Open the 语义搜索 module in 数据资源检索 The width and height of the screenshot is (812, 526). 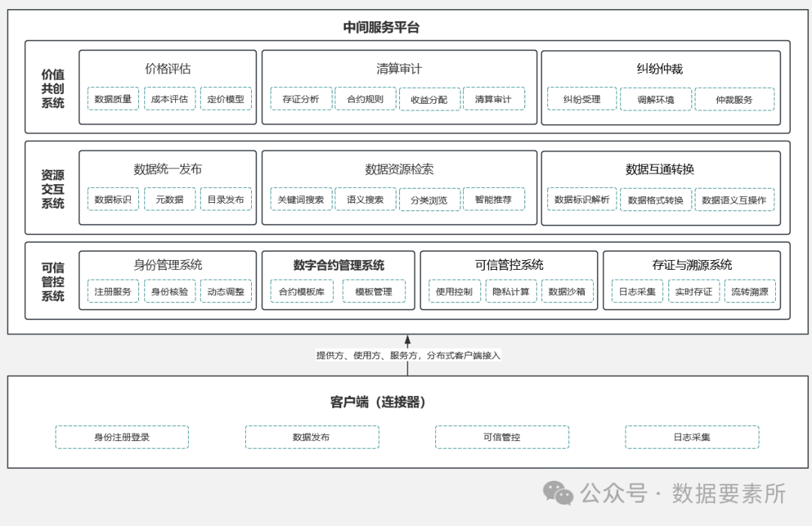point(365,199)
